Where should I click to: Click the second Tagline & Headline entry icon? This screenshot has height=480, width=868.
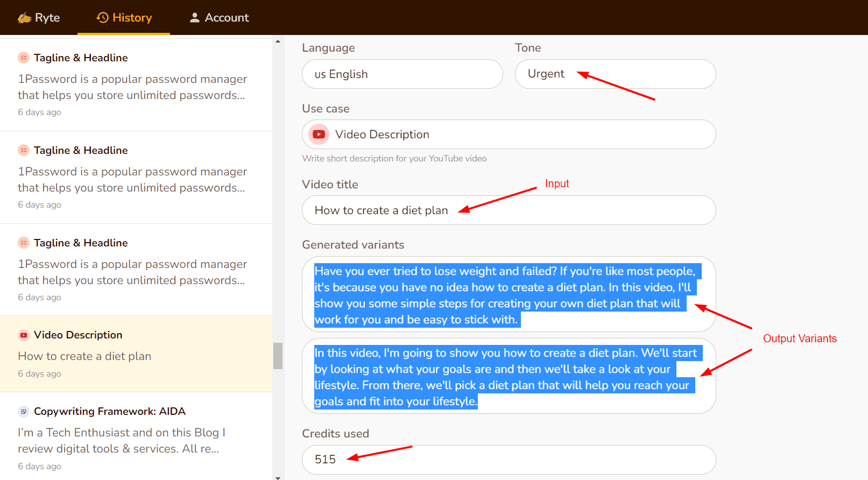pyautogui.click(x=24, y=150)
